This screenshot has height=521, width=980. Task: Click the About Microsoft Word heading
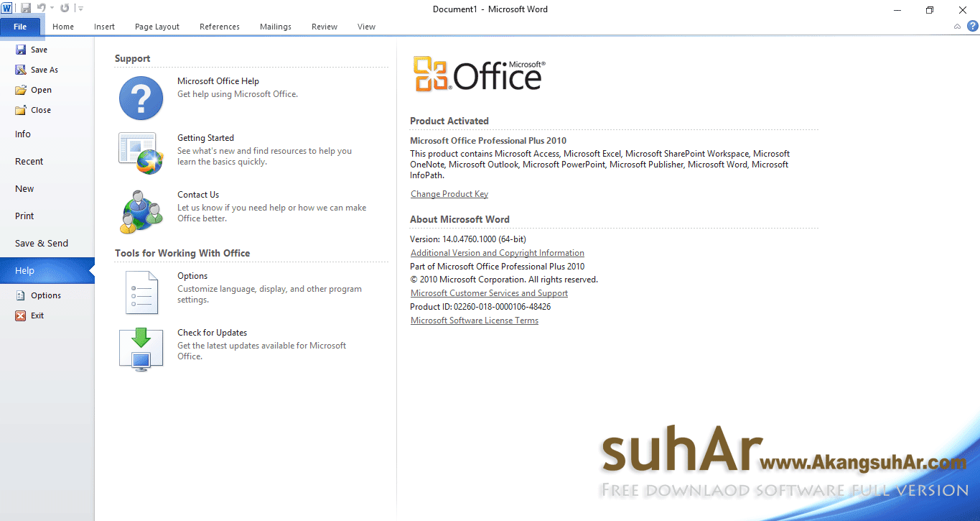pos(459,219)
